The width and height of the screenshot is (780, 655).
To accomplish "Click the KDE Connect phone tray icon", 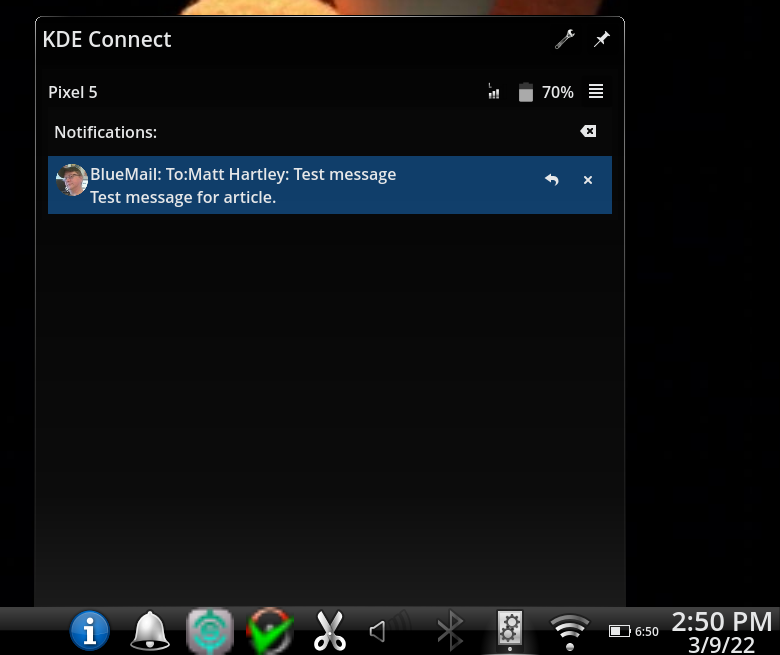I will pos(510,630).
